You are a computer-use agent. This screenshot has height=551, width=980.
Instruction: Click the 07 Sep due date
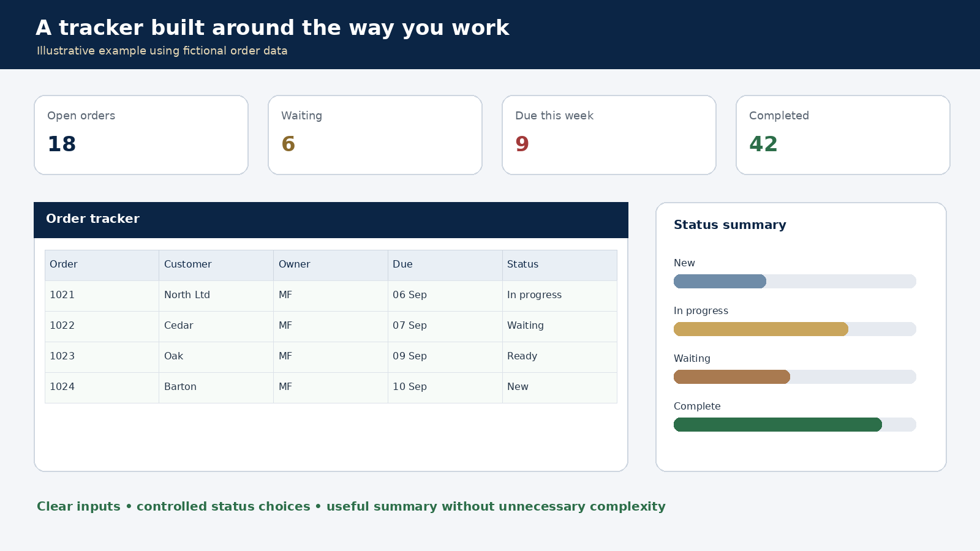(x=445, y=326)
